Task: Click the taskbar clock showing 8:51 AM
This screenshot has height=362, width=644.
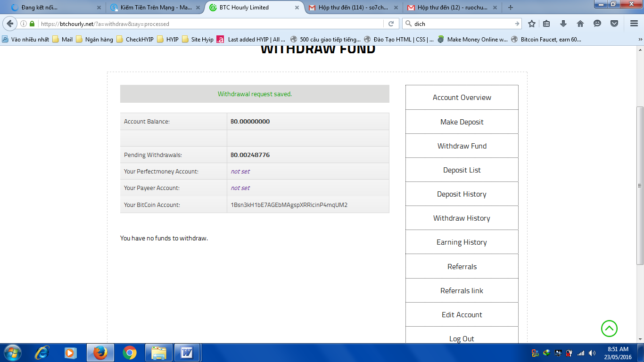Action: [x=618, y=353]
